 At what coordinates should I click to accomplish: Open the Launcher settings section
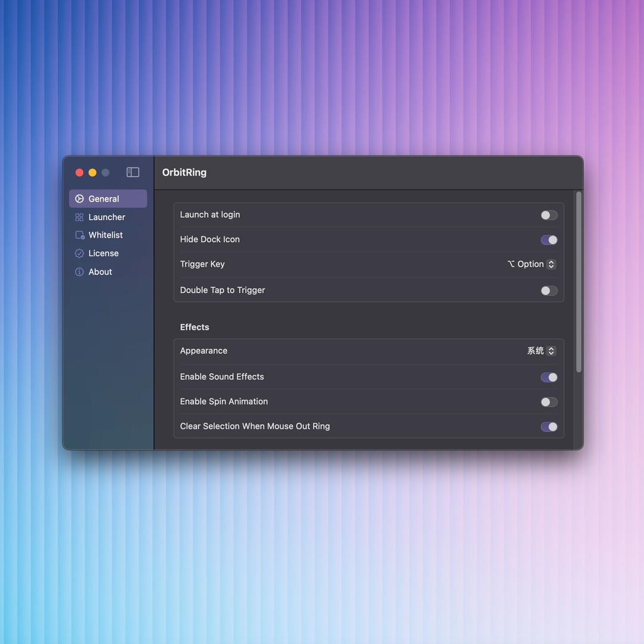108,217
